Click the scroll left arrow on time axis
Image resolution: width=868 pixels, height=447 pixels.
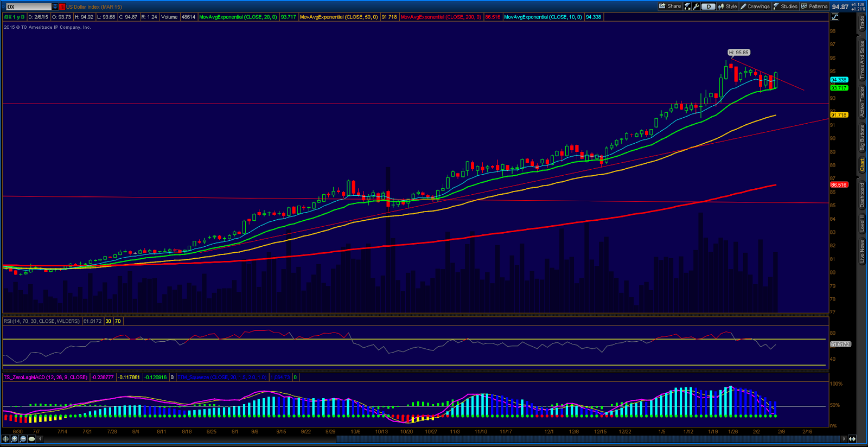click(40, 439)
